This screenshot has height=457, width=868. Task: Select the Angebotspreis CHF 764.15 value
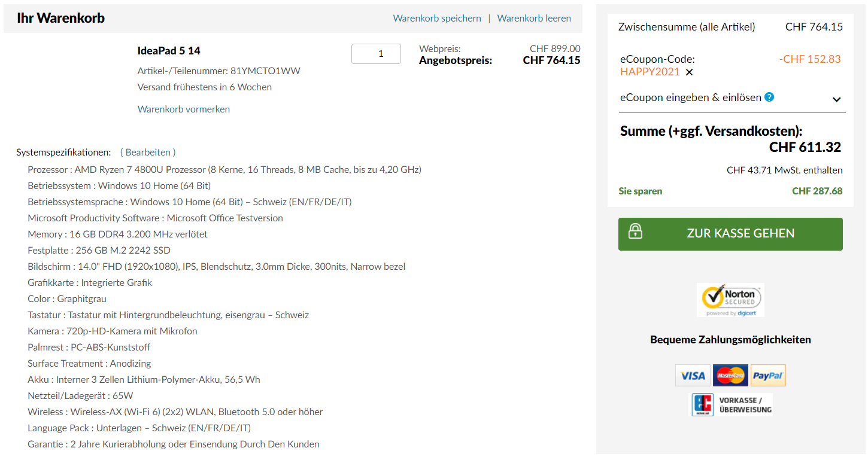(x=551, y=60)
